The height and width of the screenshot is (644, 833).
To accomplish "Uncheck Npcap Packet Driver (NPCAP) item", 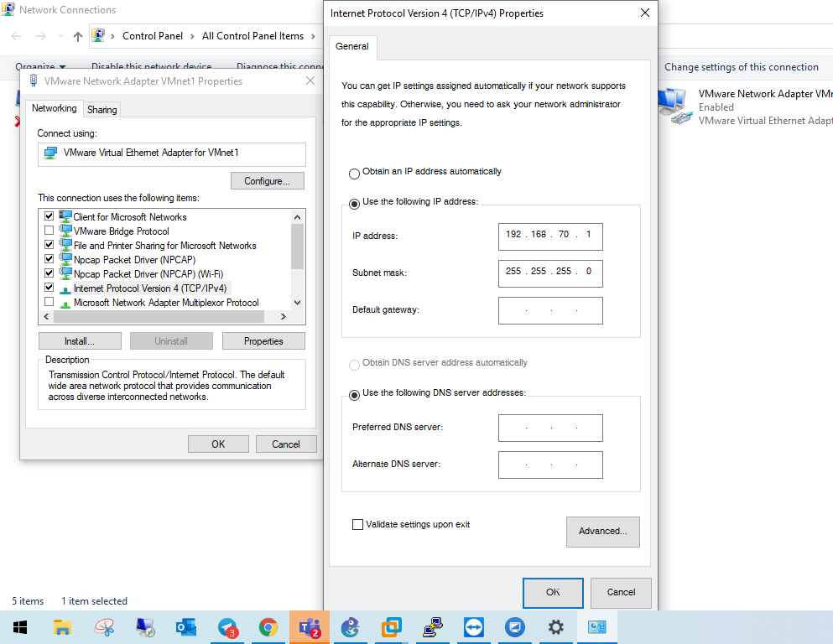I will 49,259.
